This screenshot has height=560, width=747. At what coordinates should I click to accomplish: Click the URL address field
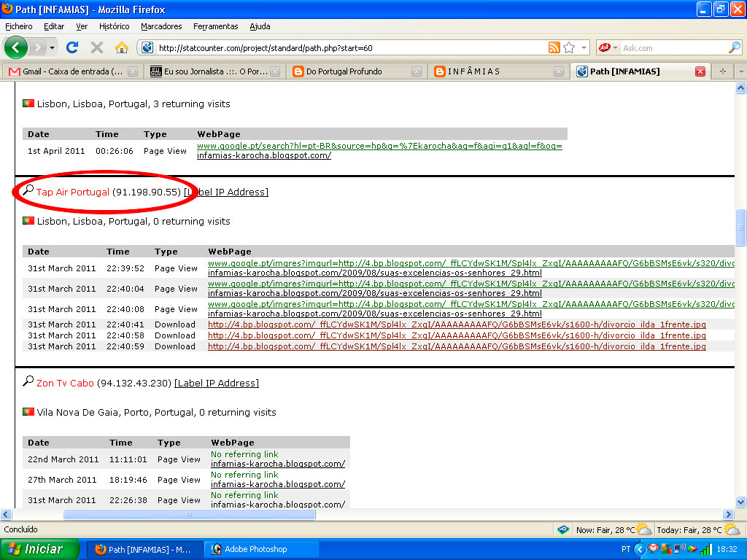(351, 48)
